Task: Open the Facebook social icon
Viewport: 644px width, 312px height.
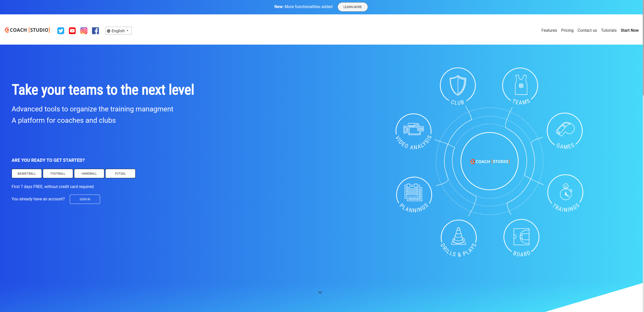Action: [x=95, y=31]
